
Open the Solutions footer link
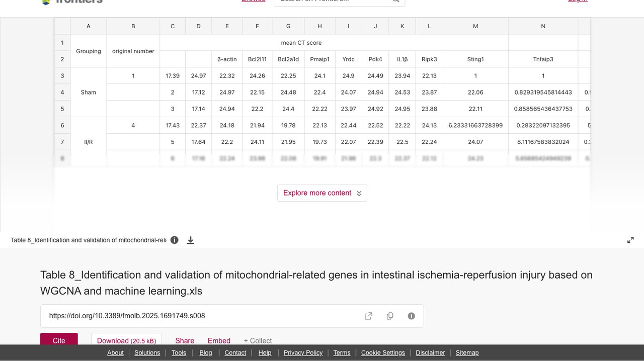click(x=147, y=353)
